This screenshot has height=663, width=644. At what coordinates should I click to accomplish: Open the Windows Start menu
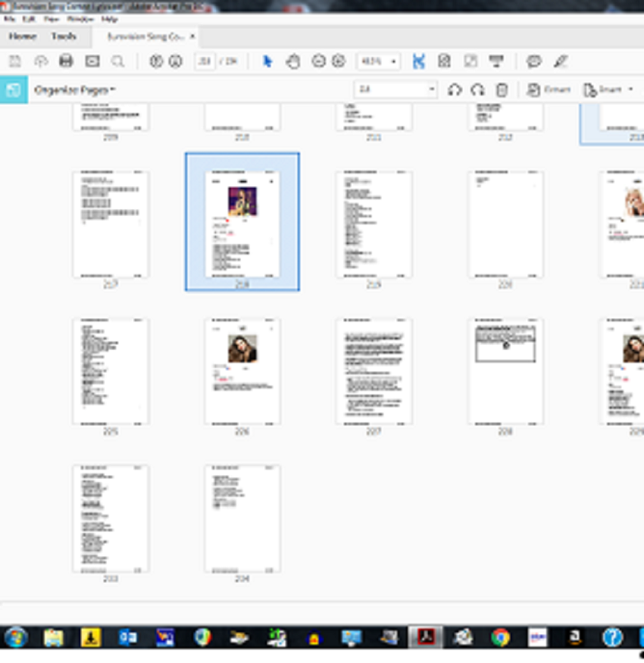coord(16,637)
